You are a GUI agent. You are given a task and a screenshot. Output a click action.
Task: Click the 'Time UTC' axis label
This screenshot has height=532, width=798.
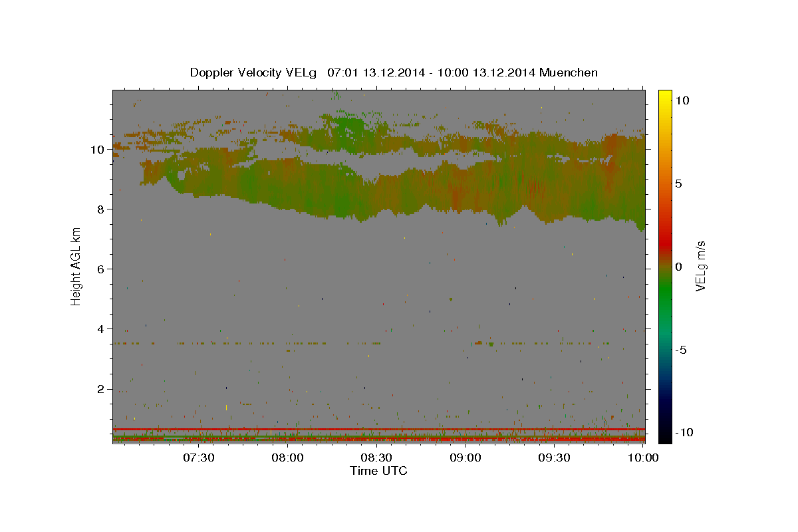tap(378, 471)
